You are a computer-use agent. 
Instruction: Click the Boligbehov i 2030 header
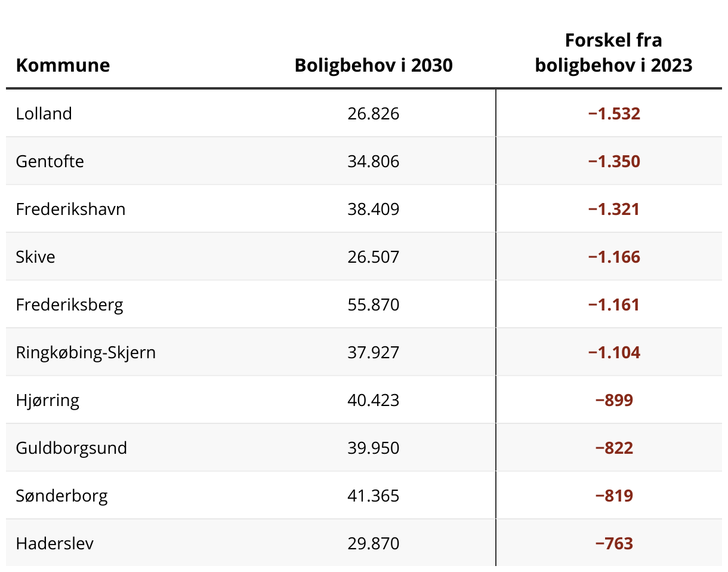click(x=374, y=65)
